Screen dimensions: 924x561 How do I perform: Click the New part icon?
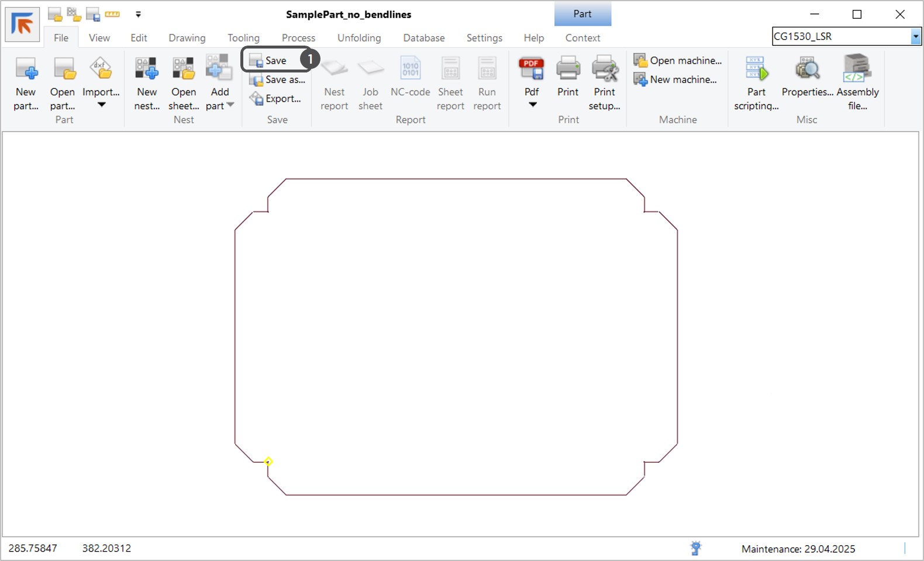pyautogui.click(x=26, y=70)
